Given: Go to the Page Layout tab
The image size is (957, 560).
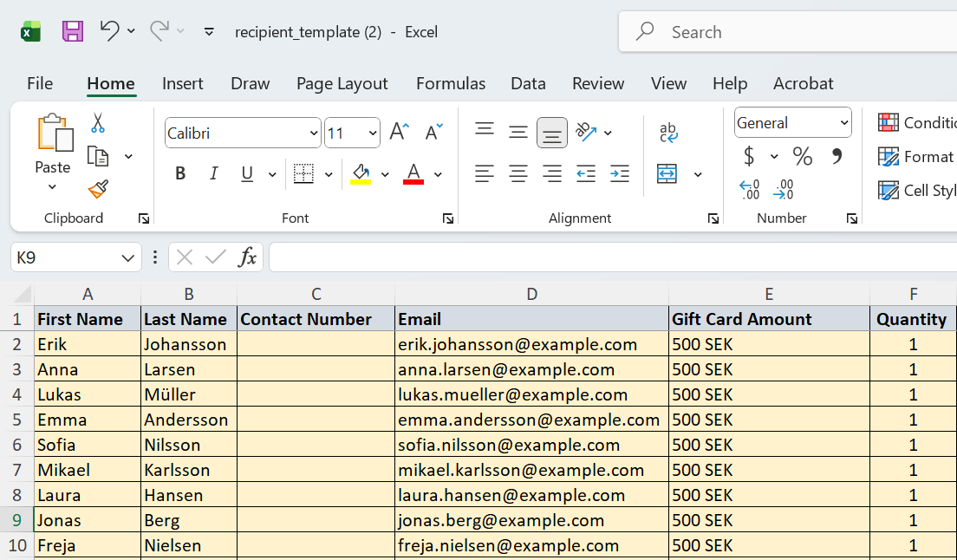Looking at the screenshot, I should pos(342,83).
